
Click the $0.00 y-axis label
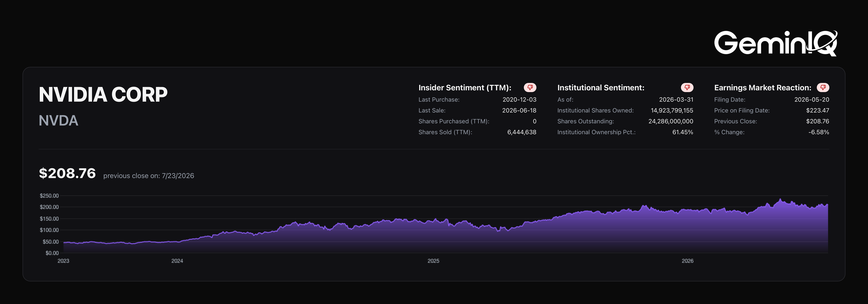[x=52, y=253]
